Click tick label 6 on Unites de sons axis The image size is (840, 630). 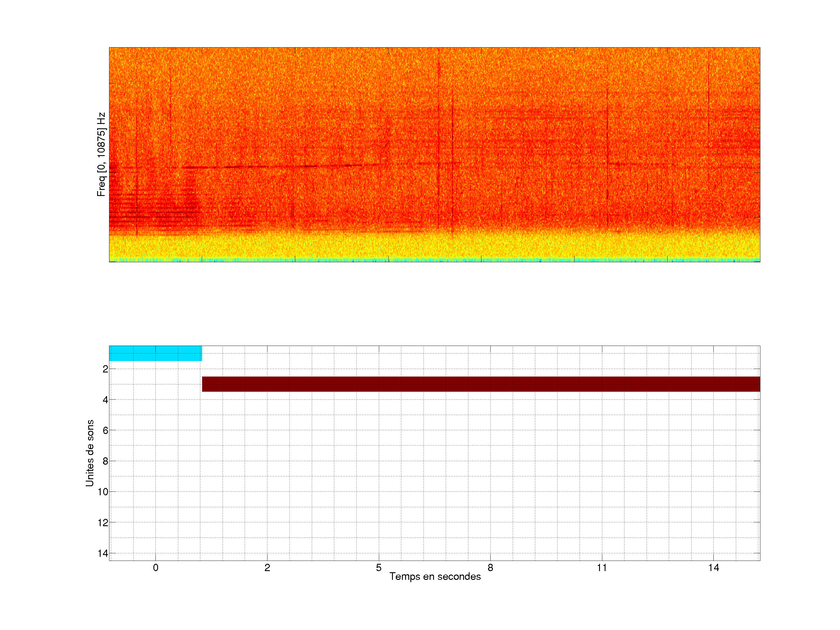(105, 430)
